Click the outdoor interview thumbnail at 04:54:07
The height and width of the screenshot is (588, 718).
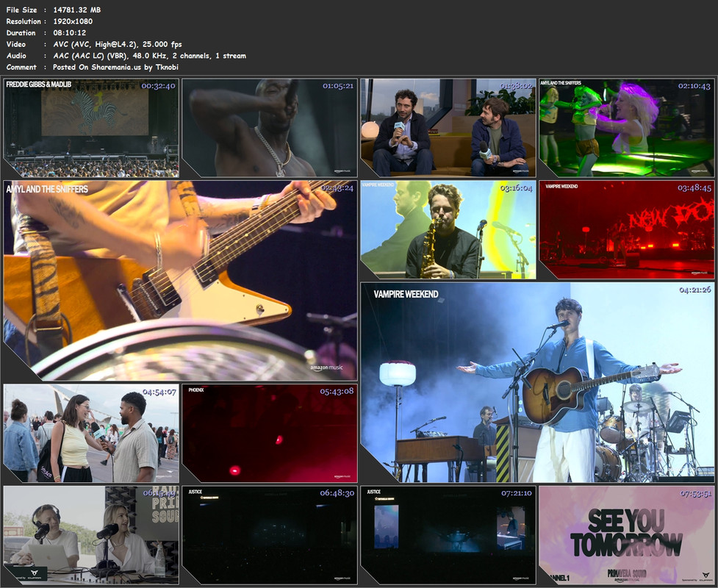coord(91,434)
